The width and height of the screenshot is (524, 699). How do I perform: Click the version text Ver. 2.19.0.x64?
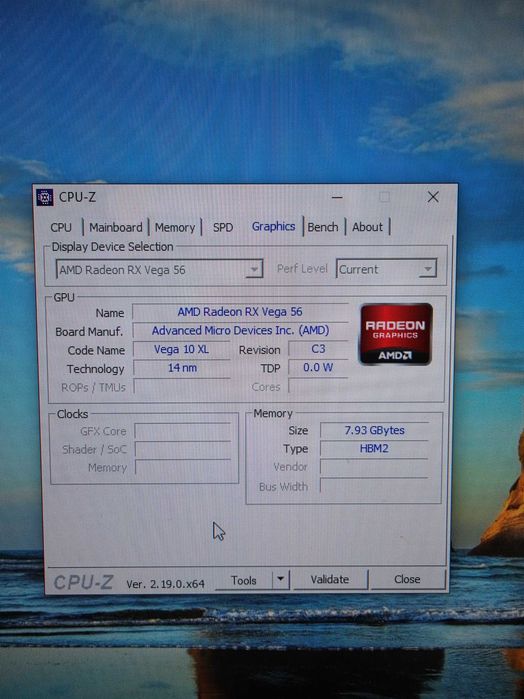[165, 584]
